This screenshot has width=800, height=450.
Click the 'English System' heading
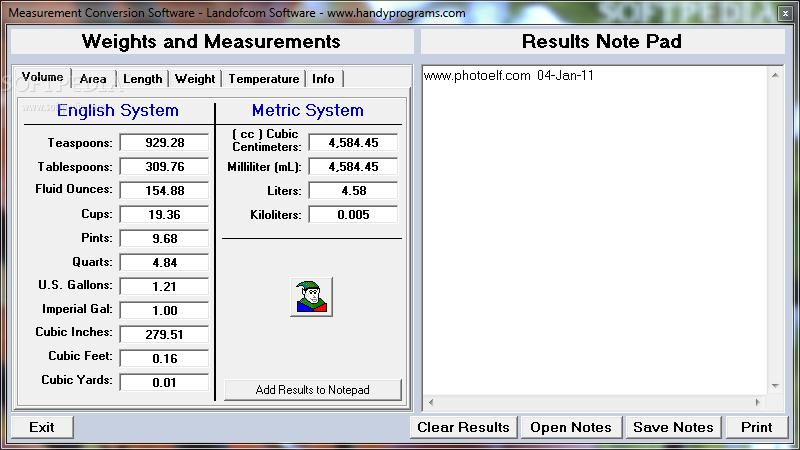click(117, 110)
